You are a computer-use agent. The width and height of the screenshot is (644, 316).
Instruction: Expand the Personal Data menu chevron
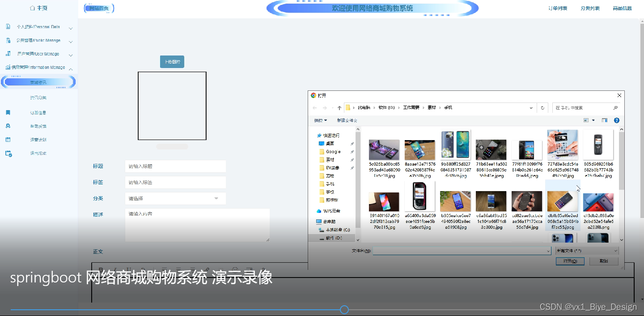(x=71, y=28)
